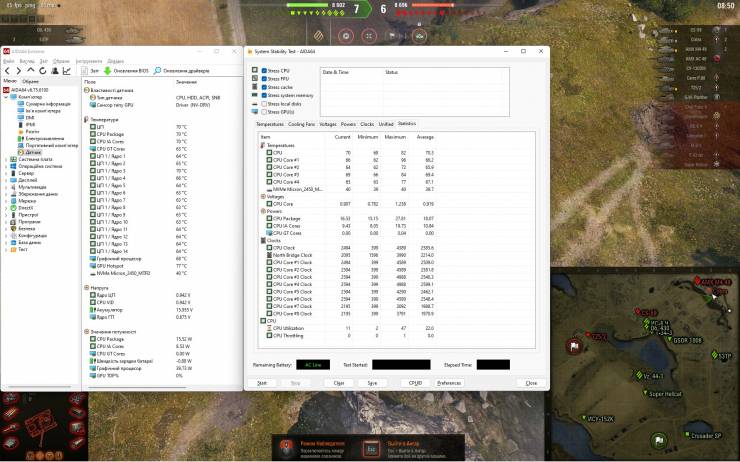Open the report (Звіт) toolbar item
The height and width of the screenshot is (462, 740).
[90, 71]
